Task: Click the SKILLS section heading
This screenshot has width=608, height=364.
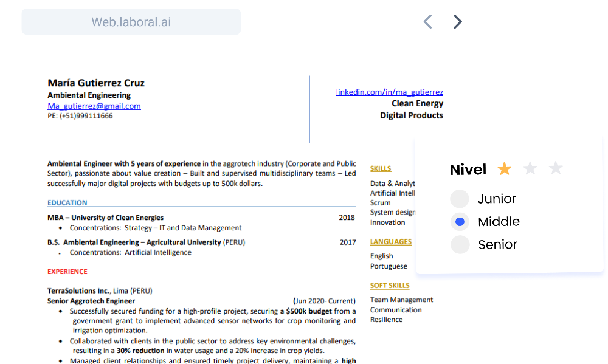Action: [x=381, y=168]
